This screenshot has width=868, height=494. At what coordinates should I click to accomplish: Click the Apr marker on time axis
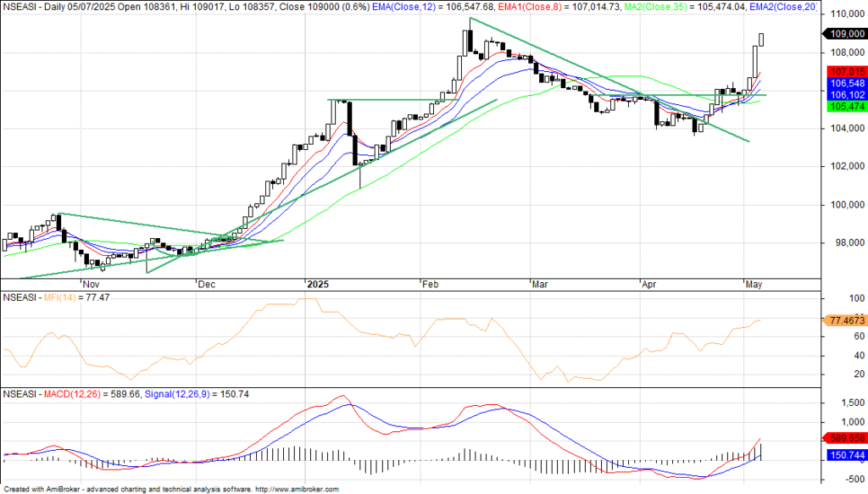coord(648,285)
